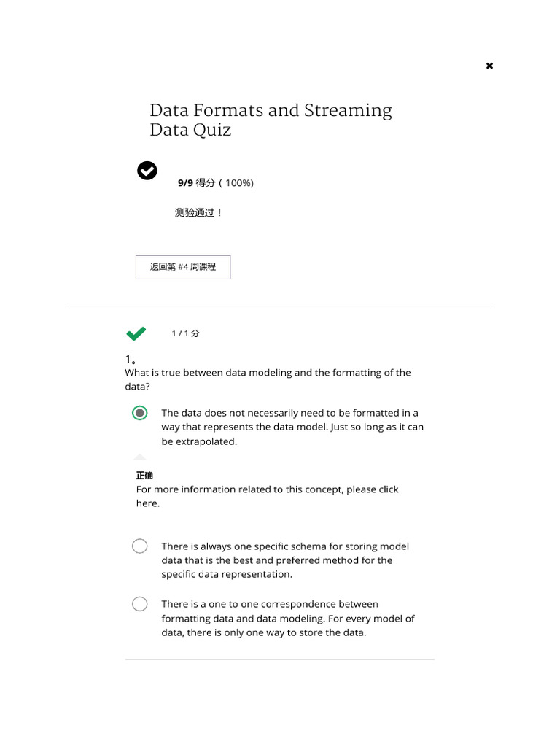This screenshot has height=747, width=560.
Task: Choose the 'always one specific schema' radio button
Action: [140, 546]
